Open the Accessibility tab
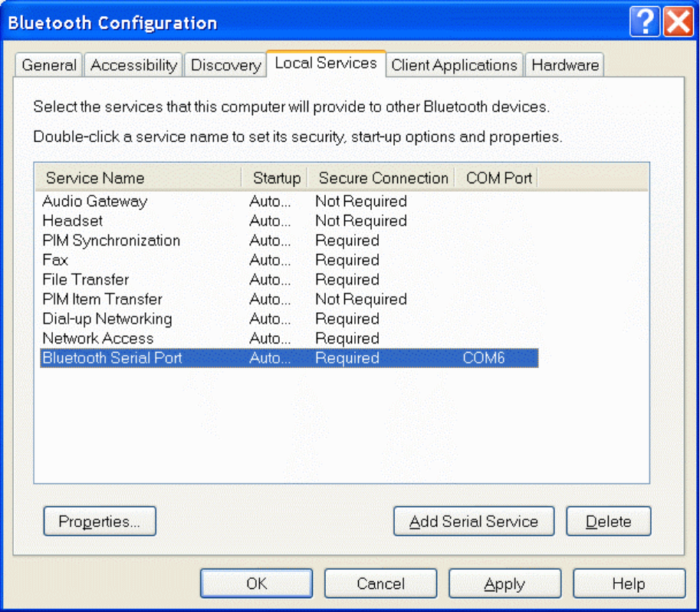 (x=133, y=65)
